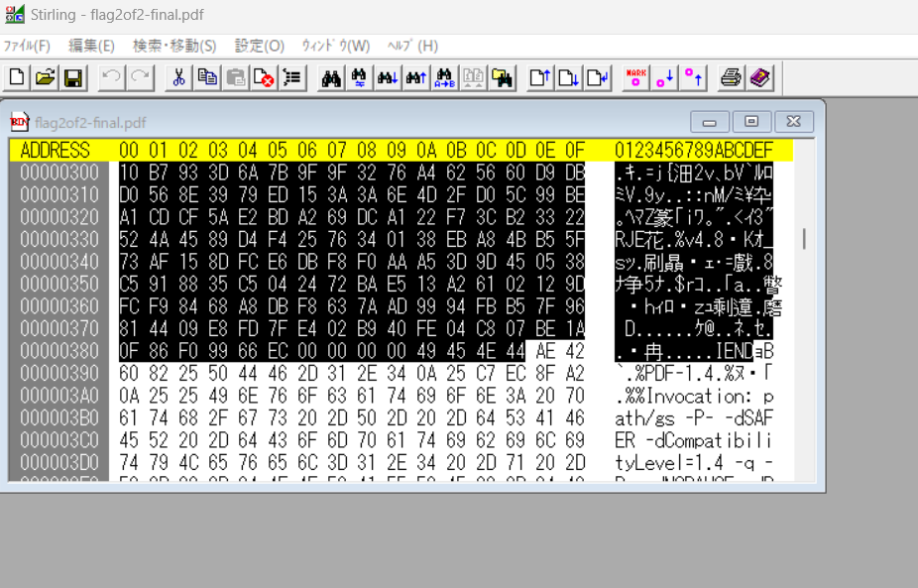Open the 編集(E) menu
The width and height of the screenshot is (918, 588).
point(91,46)
